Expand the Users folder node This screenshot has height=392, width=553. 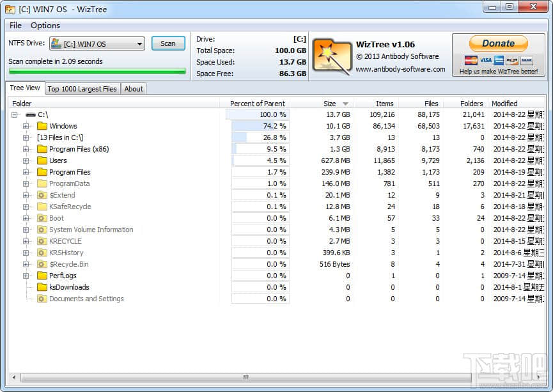tap(26, 161)
